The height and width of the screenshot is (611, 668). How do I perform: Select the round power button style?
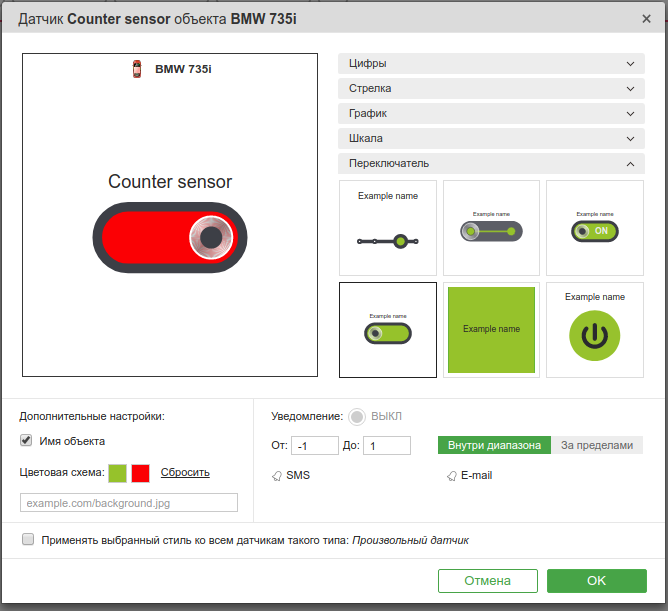pos(595,330)
